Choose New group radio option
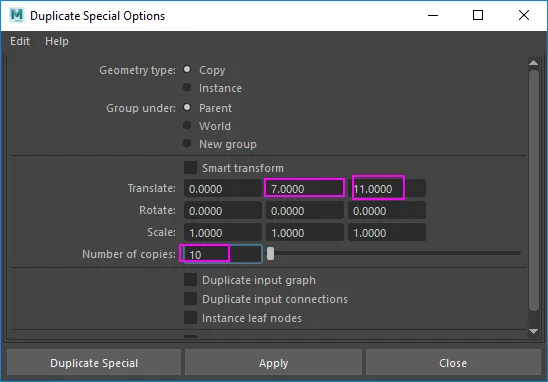548x382 pixels. point(187,143)
